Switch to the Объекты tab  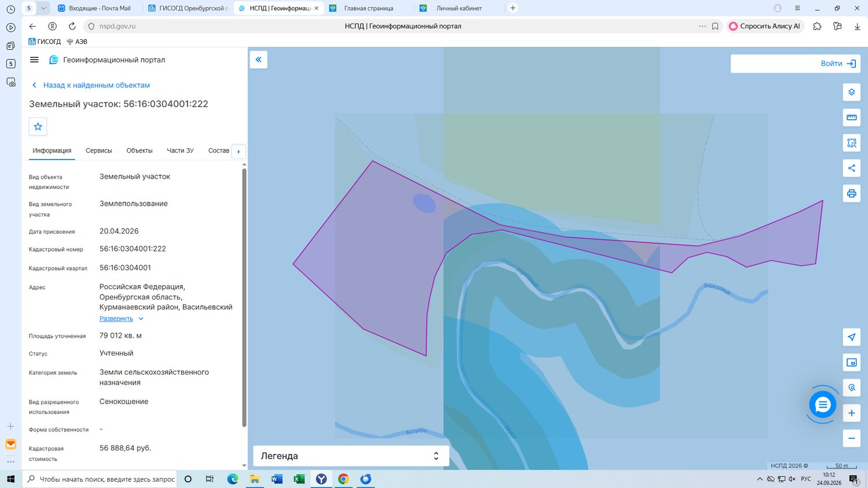click(139, 150)
